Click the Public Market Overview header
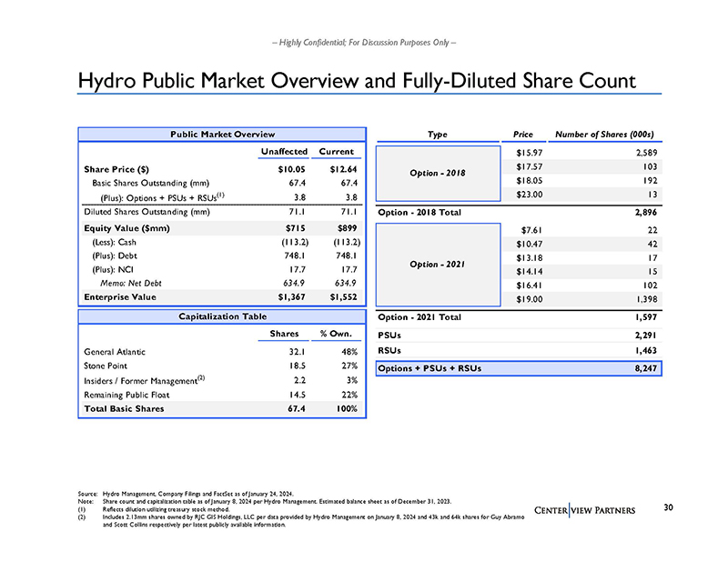The image size is (728, 562). [x=223, y=135]
